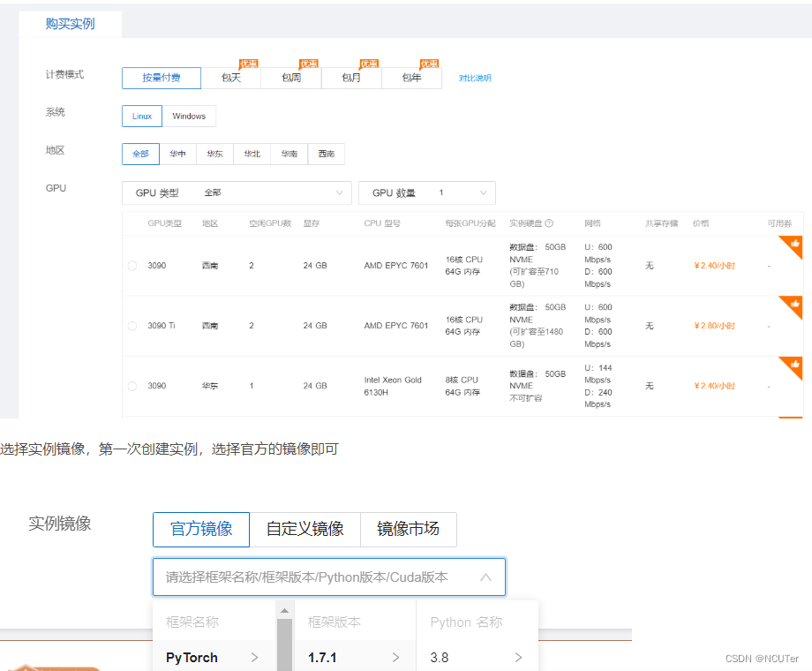Open the GPU 数量 dropdown
The image size is (812, 671).
427,192
